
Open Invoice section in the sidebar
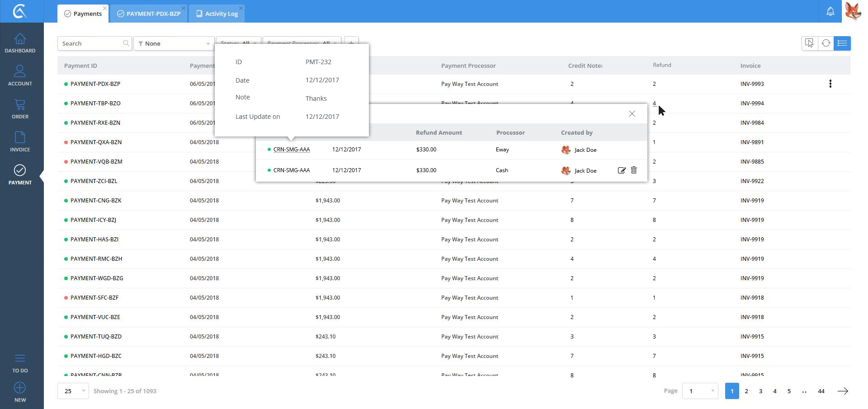point(20,141)
